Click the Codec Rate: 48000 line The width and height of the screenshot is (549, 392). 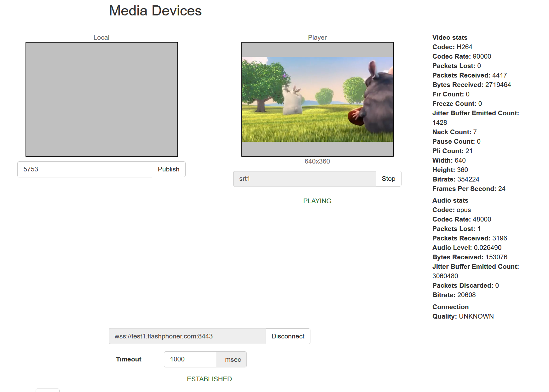(462, 219)
